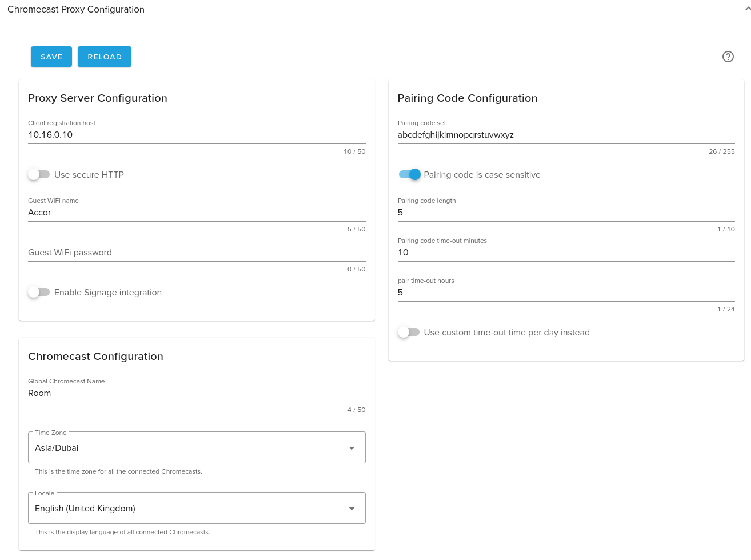The image size is (751, 560).
Task: Edit the Guest WiFi name field
Action: pyautogui.click(x=197, y=213)
